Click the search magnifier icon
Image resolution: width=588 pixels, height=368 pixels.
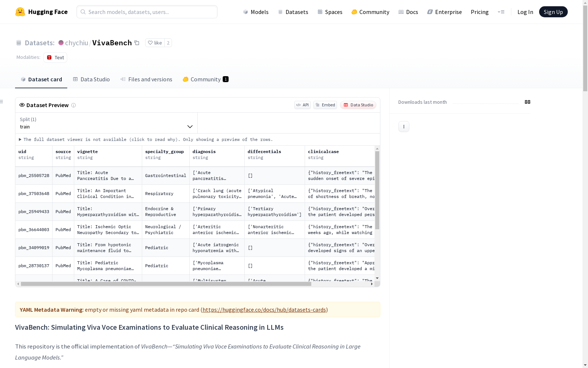coord(83,12)
